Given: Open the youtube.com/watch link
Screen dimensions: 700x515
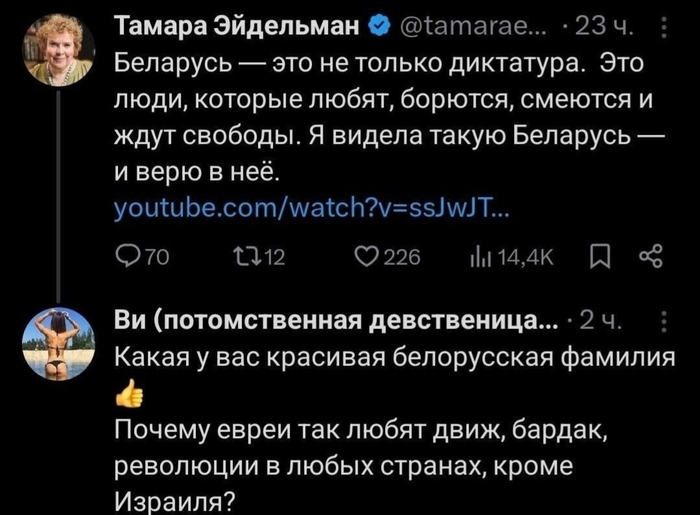Looking at the screenshot, I should (312, 209).
